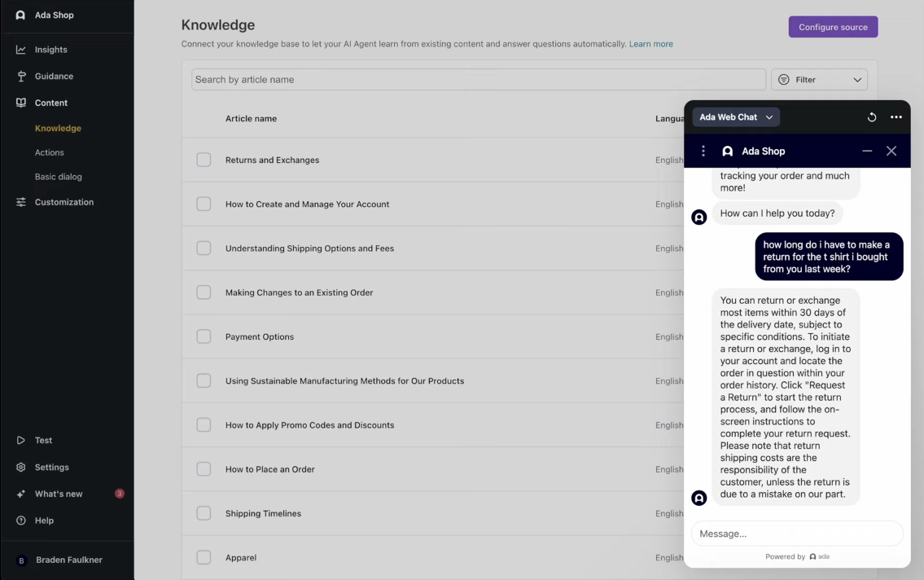Open the Test menu item
The width and height of the screenshot is (924, 580).
pyautogui.click(x=43, y=441)
